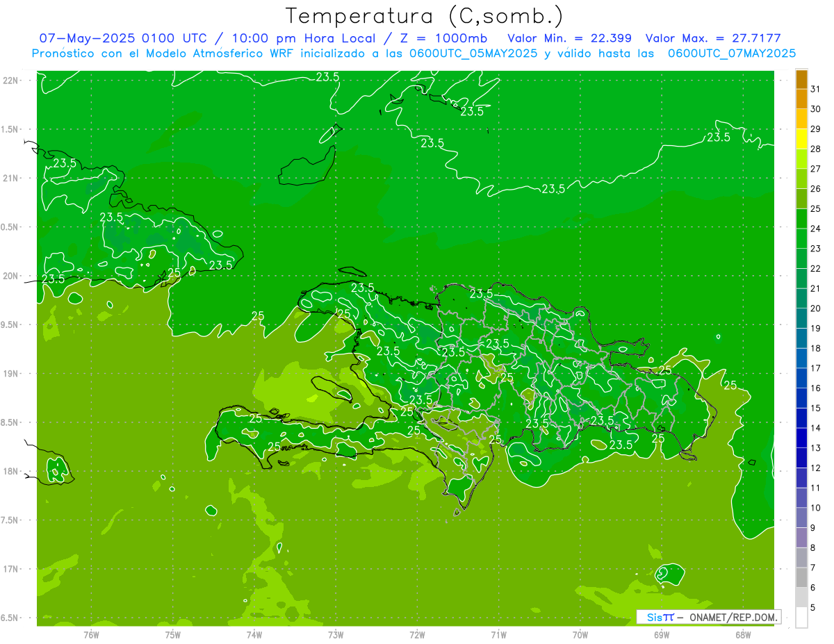Click the "69W" longitude axis label

coord(661,635)
